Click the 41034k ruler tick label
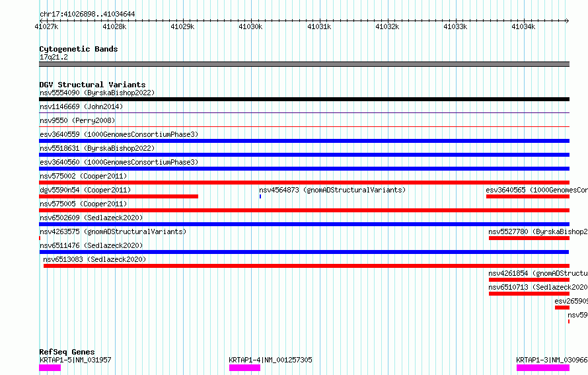This screenshot has width=588, height=375. 523,26
